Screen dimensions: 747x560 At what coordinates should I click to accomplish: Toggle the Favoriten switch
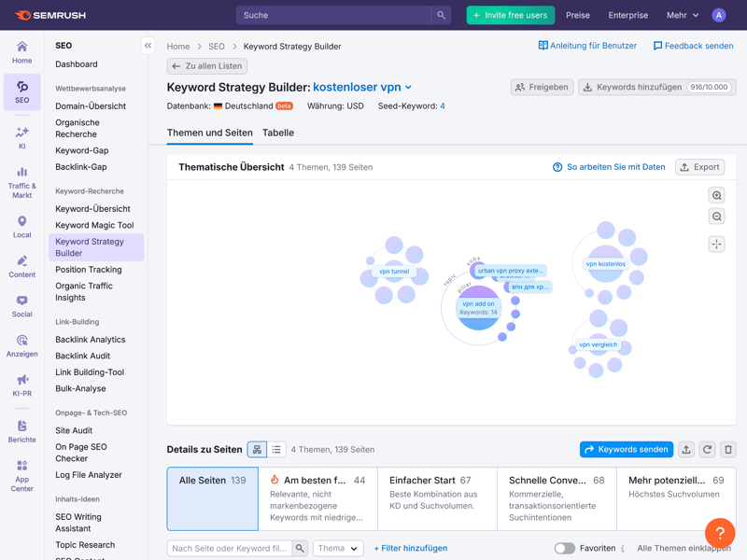coord(564,548)
